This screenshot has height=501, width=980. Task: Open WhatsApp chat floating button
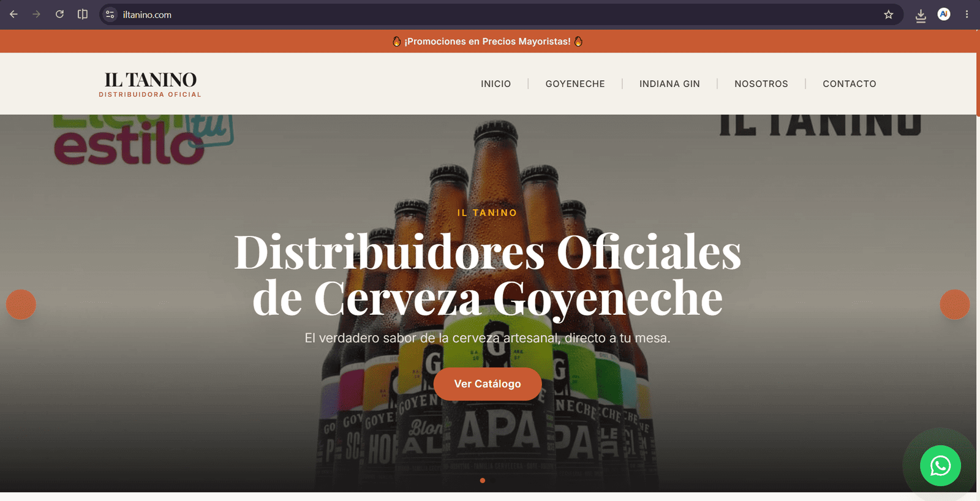pyautogui.click(x=940, y=466)
